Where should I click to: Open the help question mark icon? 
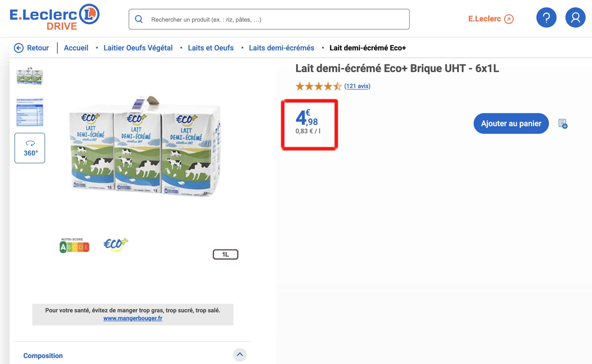(x=546, y=18)
